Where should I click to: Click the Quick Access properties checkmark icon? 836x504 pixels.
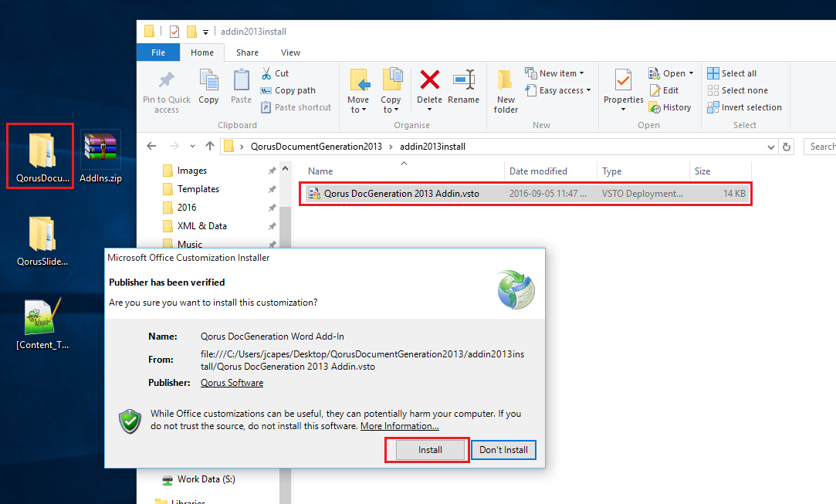pyautogui.click(x=174, y=32)
